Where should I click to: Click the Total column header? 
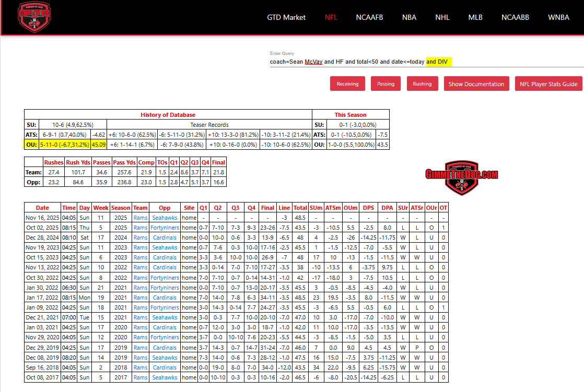coord(300,208)
